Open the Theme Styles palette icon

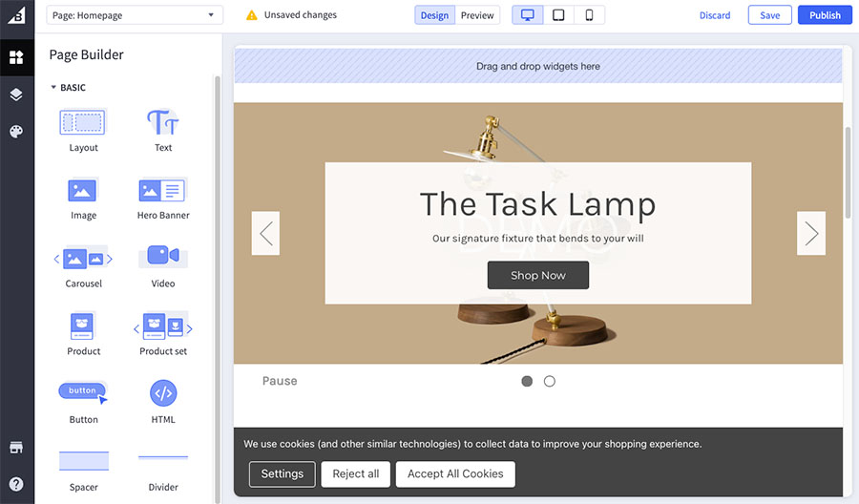16,132
